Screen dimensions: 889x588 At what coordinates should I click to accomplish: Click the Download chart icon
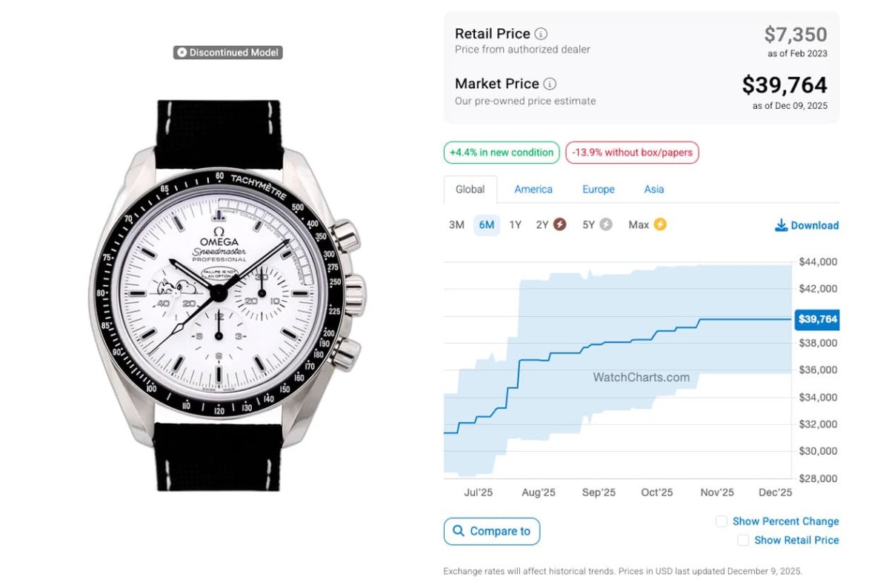tap(781, 225)
